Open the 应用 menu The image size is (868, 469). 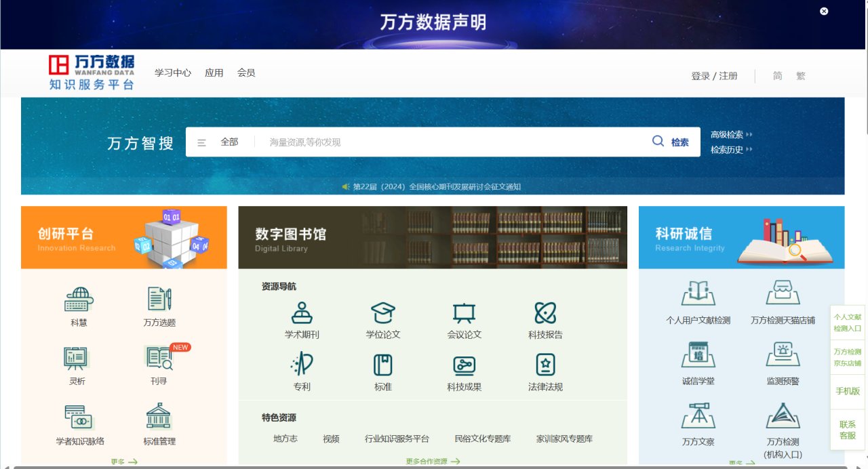[x=214, y=73]
